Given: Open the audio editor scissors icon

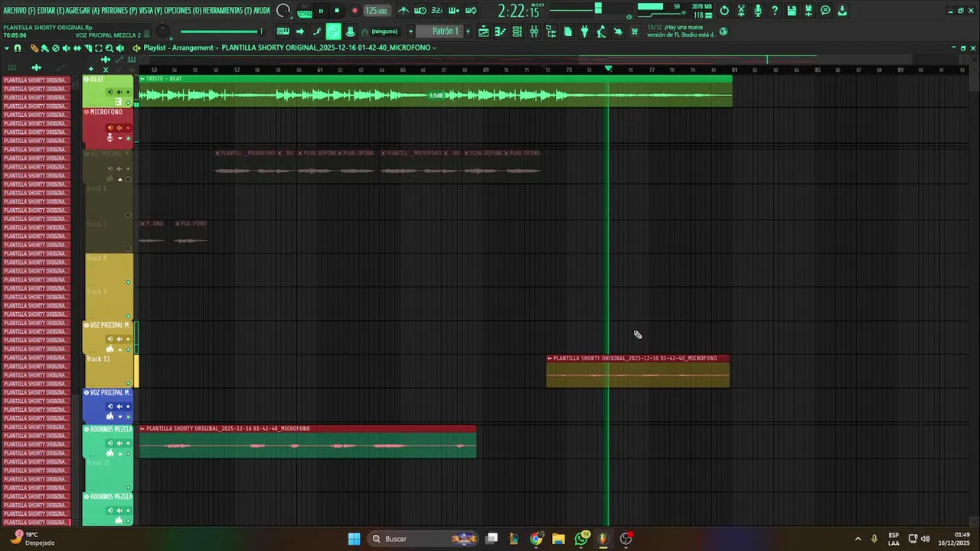Looking at the screenshot, I should click(x=741, y=11).
